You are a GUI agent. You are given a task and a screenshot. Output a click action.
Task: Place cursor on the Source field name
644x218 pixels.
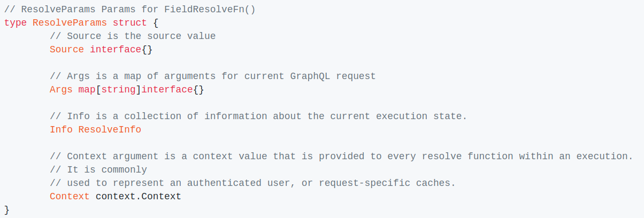point(67,49)
